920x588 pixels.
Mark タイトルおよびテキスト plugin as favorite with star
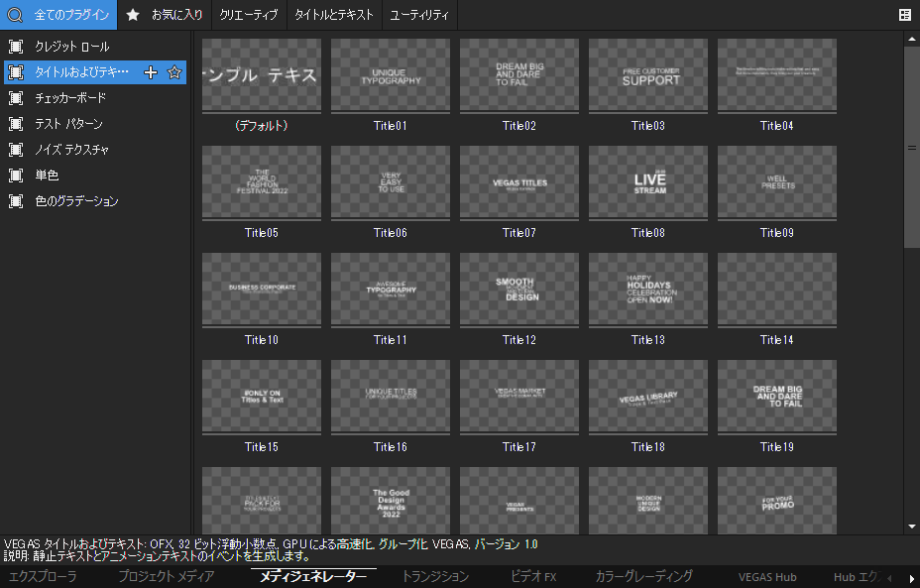174,72
